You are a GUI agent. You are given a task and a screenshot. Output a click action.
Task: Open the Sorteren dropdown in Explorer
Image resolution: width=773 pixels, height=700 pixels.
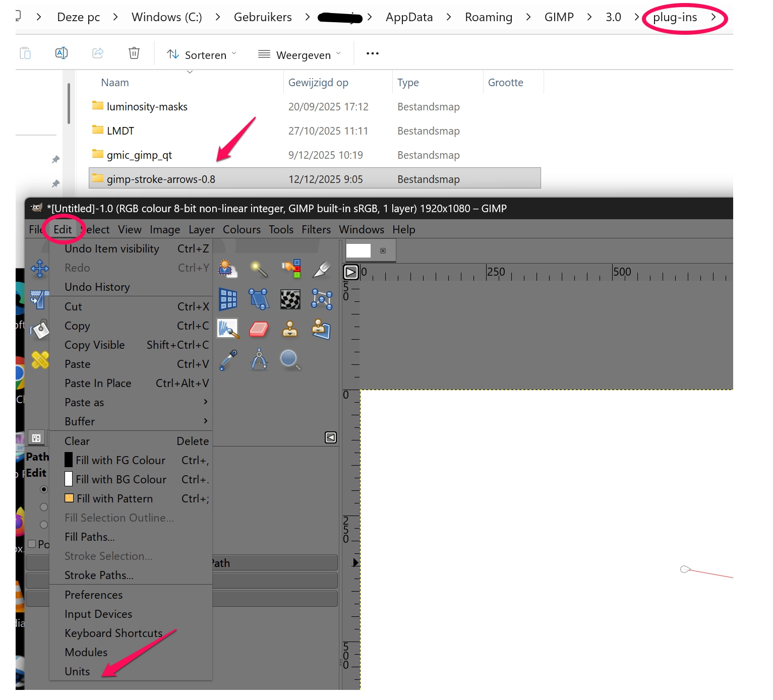202,54
